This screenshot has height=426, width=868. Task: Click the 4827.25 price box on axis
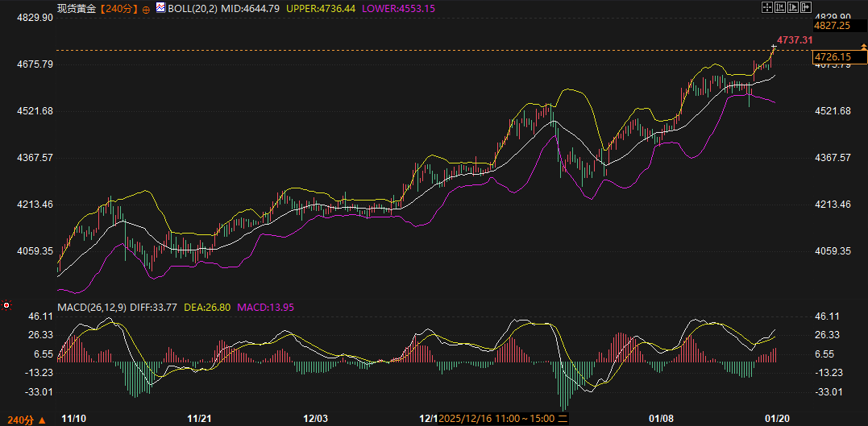(x=833, y=26)
